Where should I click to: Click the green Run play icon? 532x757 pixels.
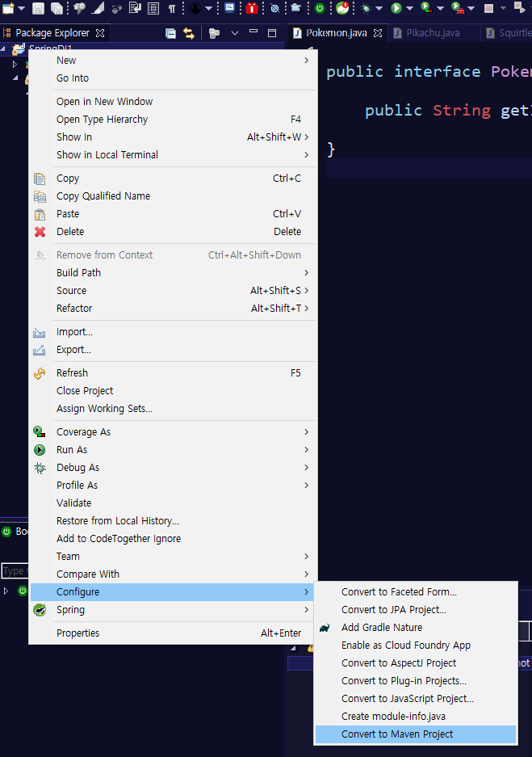point(396,8)
